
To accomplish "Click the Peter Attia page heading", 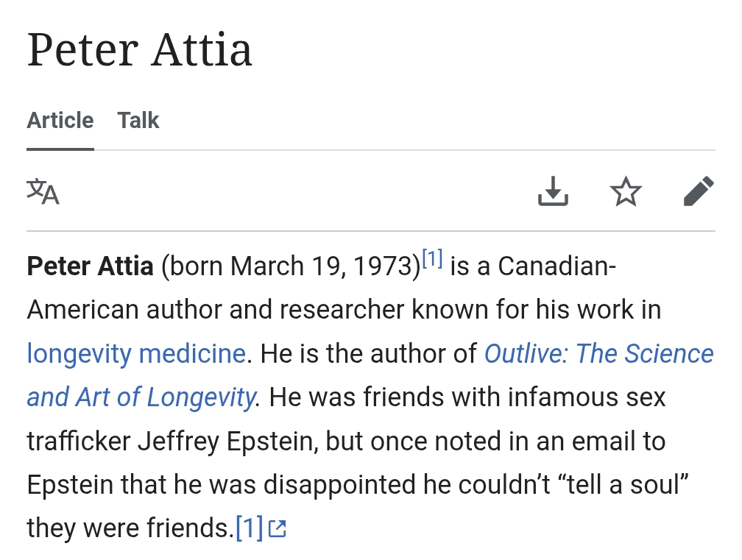I will pyautogui.click(x=140, y=50).
